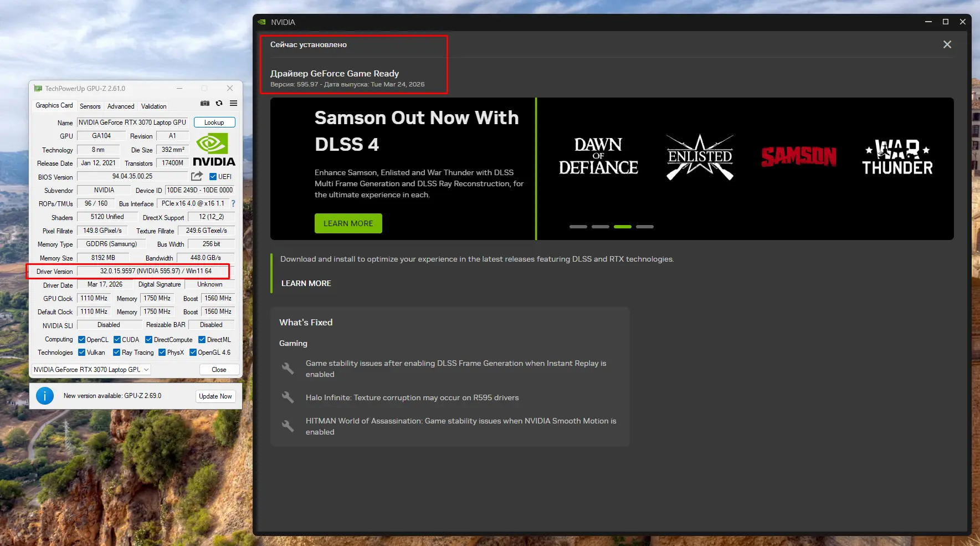Toggle the CUDA checkbox

click(x=117, y=340)
